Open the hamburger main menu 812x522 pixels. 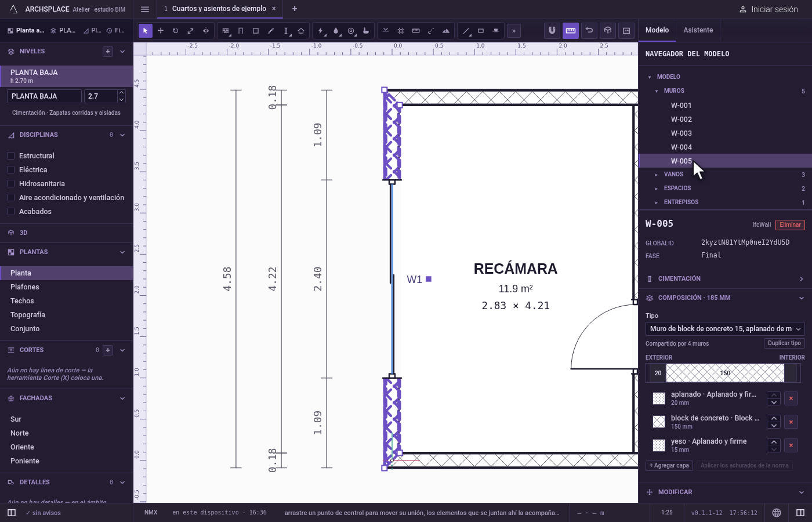tap(145, 9)
